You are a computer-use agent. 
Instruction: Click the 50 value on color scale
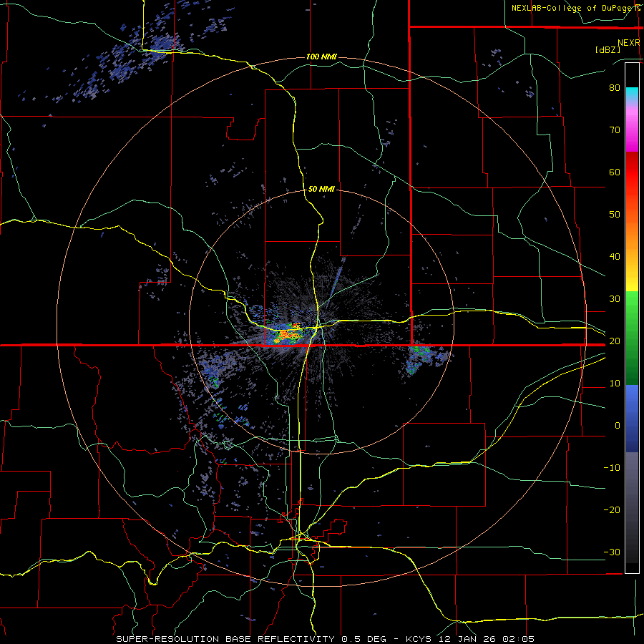tap(615, 215)
